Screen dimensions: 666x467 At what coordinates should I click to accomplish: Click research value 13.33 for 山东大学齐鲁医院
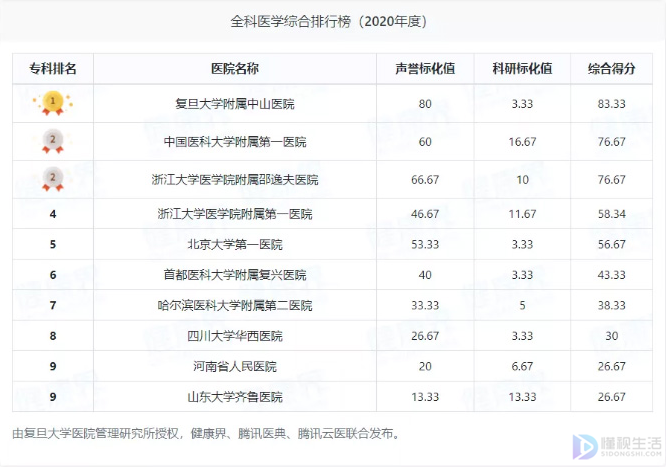click(x=522, y=397)
